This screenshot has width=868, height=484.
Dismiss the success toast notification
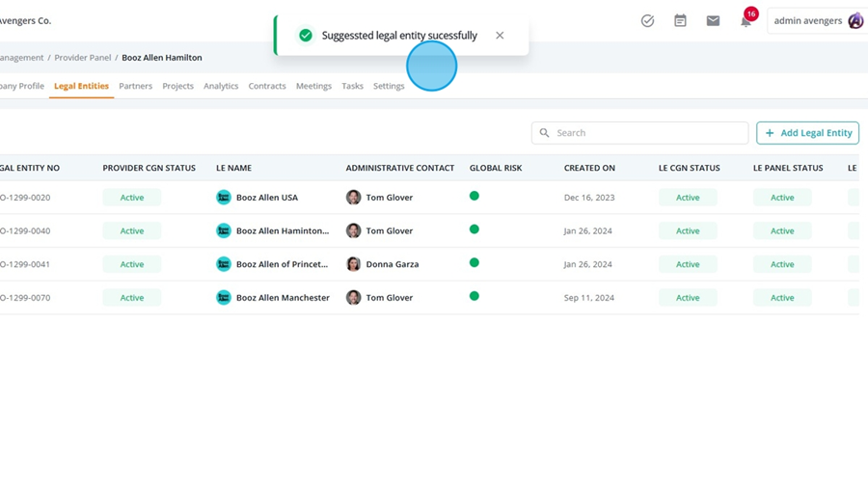(500, 36)
